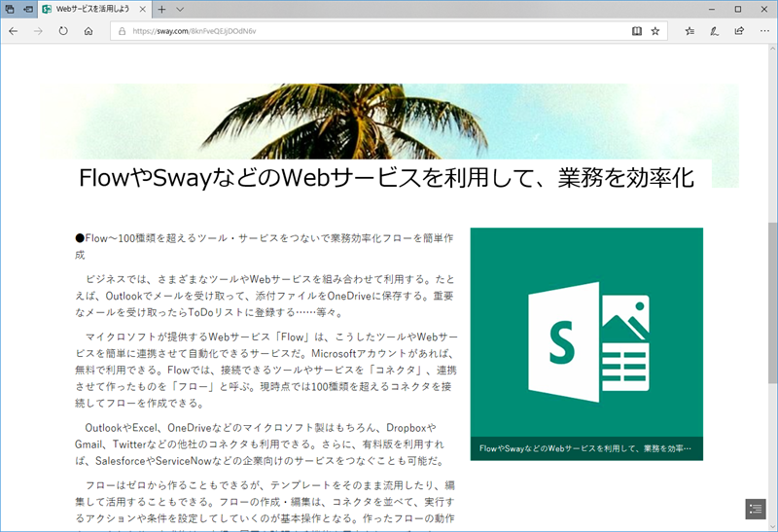
Task: Show tab previews chevron
Action: click(x=180, y=9)
